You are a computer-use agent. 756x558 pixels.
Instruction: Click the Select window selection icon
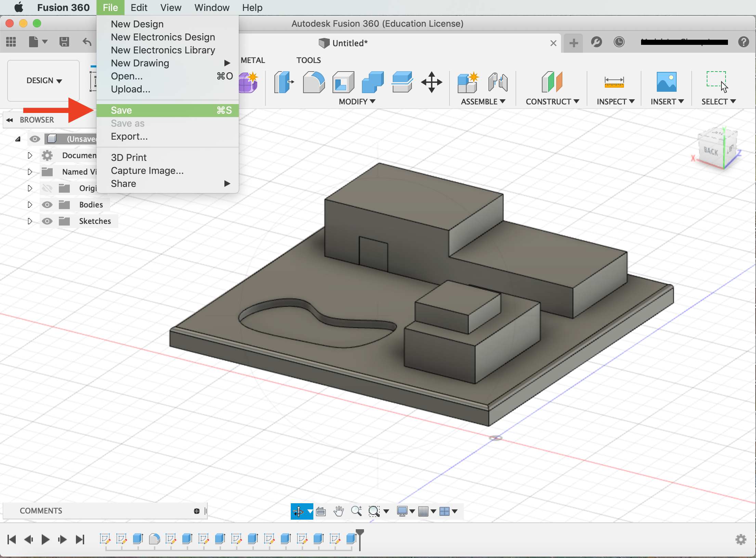point(717,81)
